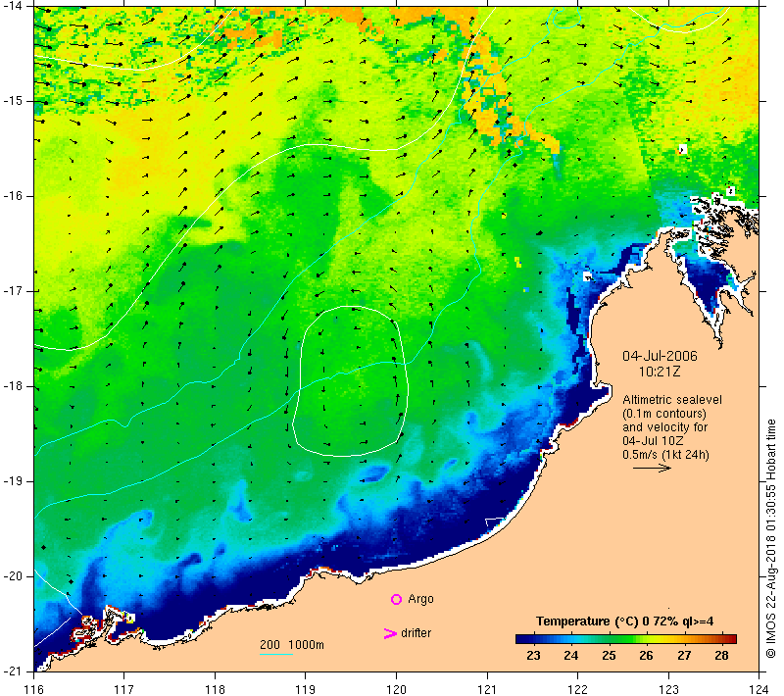Click the '-21' latitude axis label

[13, 671]
